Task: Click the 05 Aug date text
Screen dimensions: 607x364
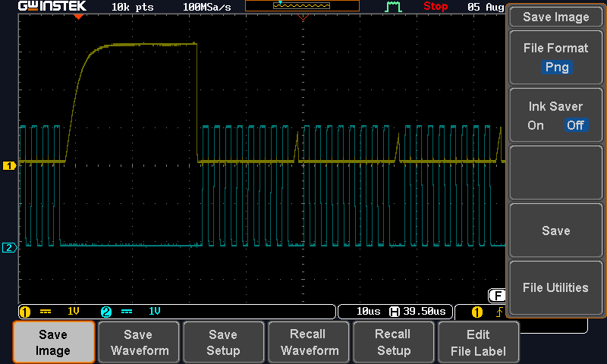Action: click(486, 8)
